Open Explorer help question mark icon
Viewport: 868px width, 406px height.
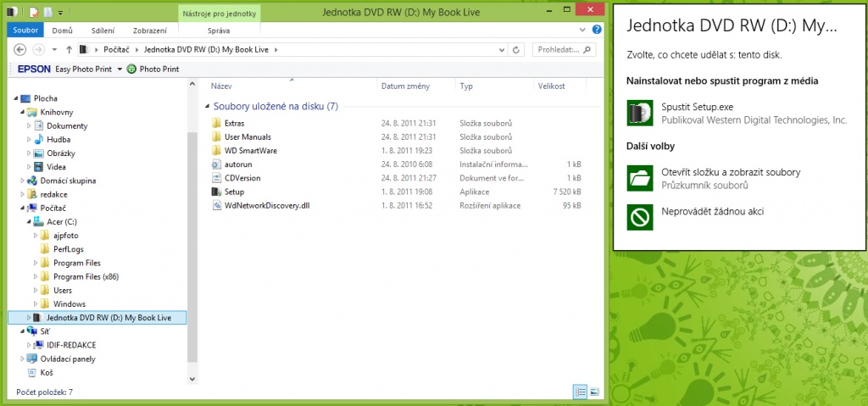596,30
